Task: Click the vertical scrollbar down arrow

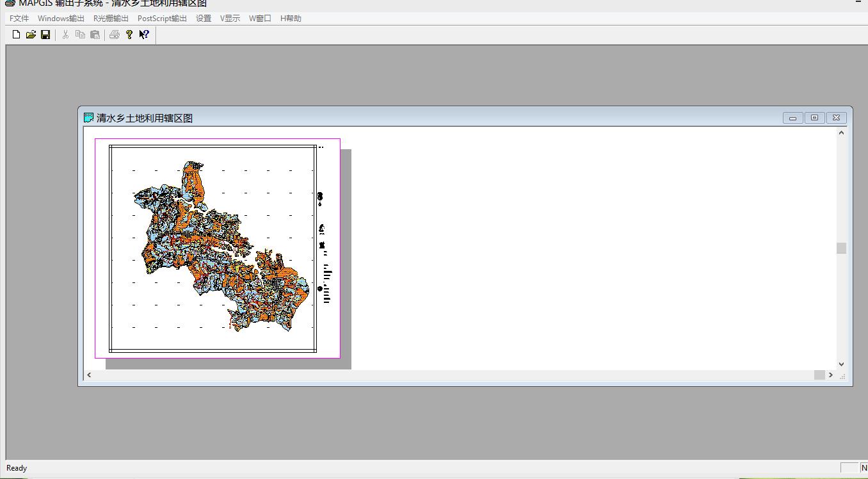Action: click(x=841, y=364)
